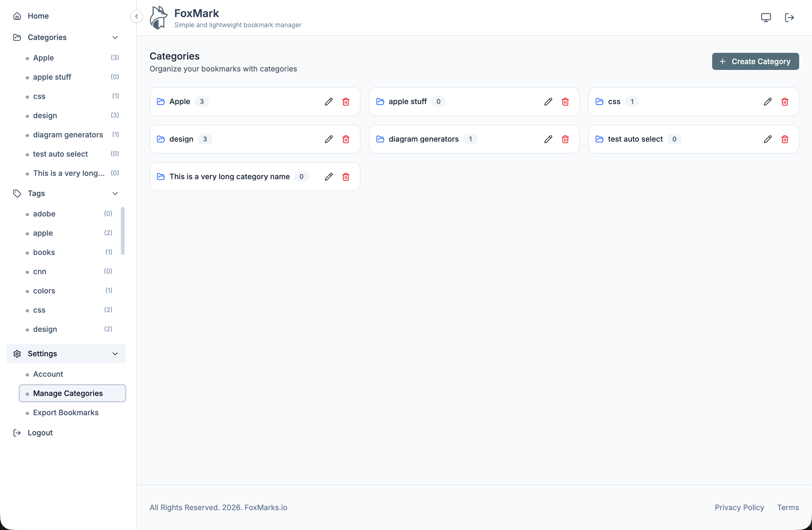The image size is (812, 530).
Task: Click the logout icon at top right
Action: tap(790, 17)
